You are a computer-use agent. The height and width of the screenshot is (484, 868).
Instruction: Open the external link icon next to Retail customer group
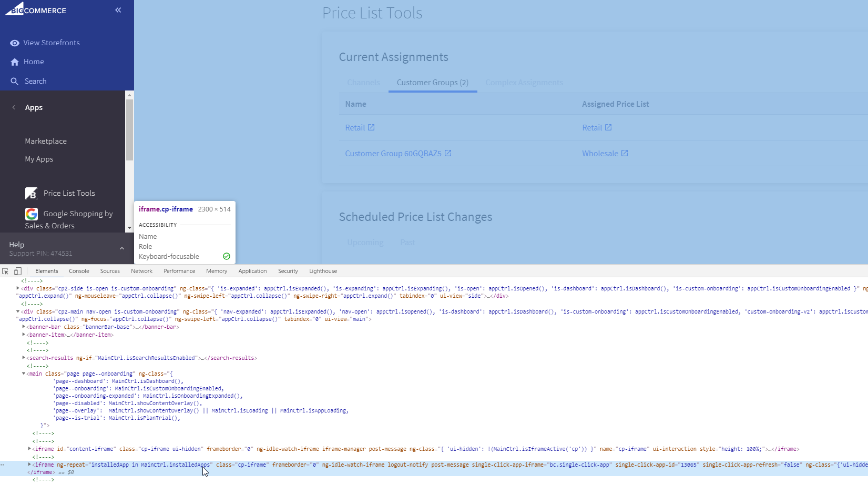point(371,127)
